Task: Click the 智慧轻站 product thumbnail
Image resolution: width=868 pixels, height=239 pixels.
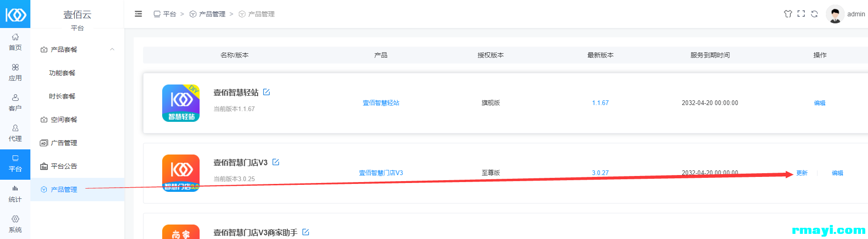Action: pos(181,103)
